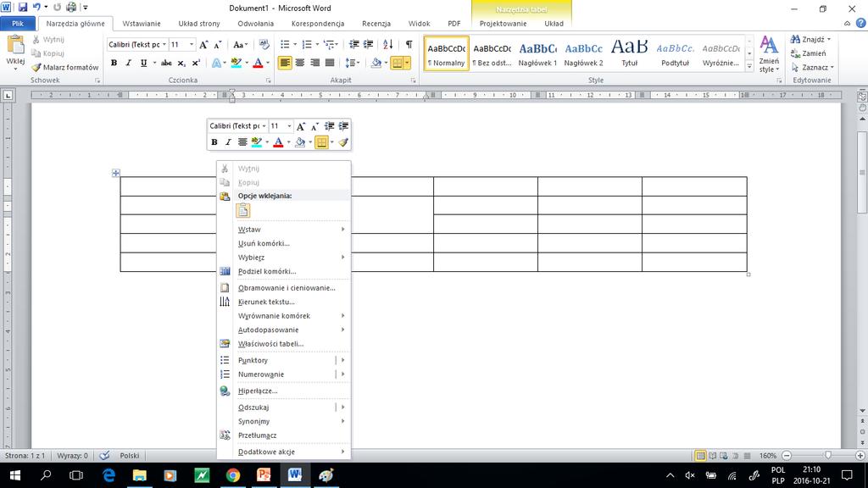Toggle justify alignment in the ribbon
Image resolution: width=868 pixels, height=488 pixels.
(x=330, y=63)
